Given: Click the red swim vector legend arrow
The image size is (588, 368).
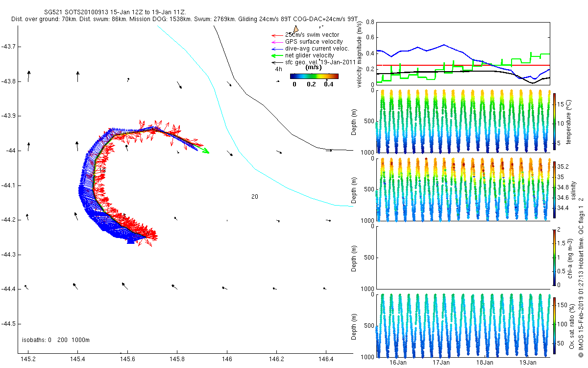Looking at the screenshot, I should tap(277, 35).
